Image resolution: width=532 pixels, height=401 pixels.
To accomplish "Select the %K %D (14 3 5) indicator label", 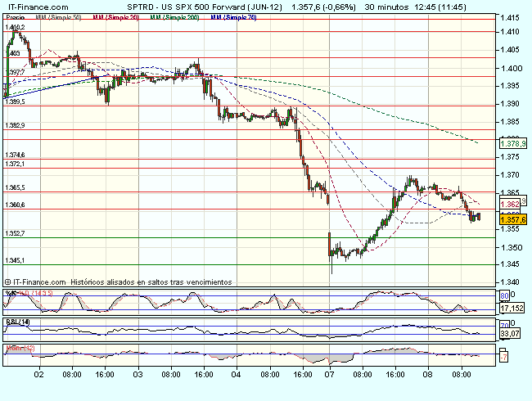I will pos(29,293).
